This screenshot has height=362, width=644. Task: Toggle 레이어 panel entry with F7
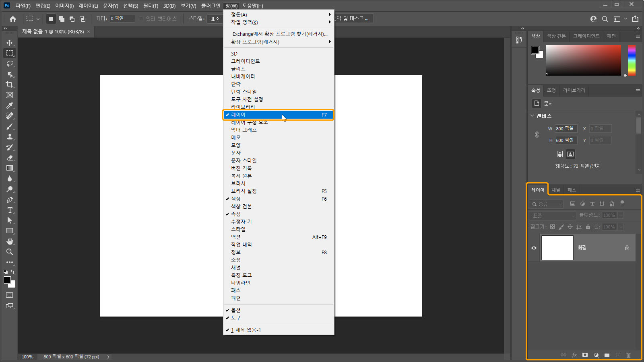pyautogui.click(x=279, y=115)
